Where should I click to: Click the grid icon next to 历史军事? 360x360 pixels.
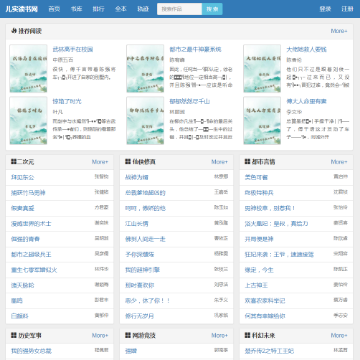tap(14, 335)
